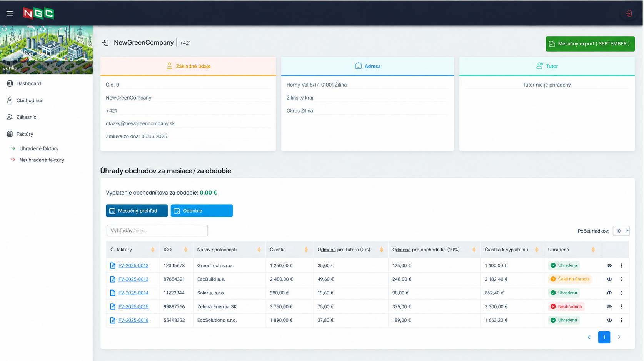Viewport: 644px width, 361px height.
Task: Open the hamburger menu icon
Action: [10, 13]
